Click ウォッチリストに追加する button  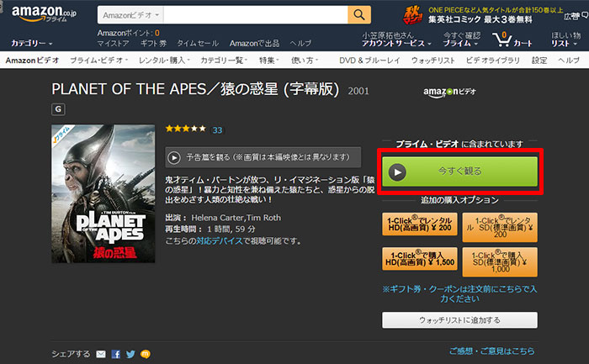click(x=459, y=320)
